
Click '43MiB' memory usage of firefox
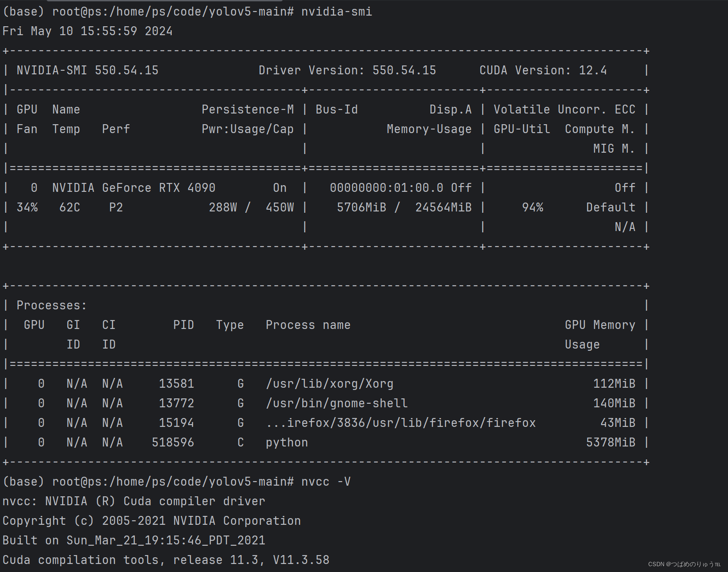click(618, 423)
